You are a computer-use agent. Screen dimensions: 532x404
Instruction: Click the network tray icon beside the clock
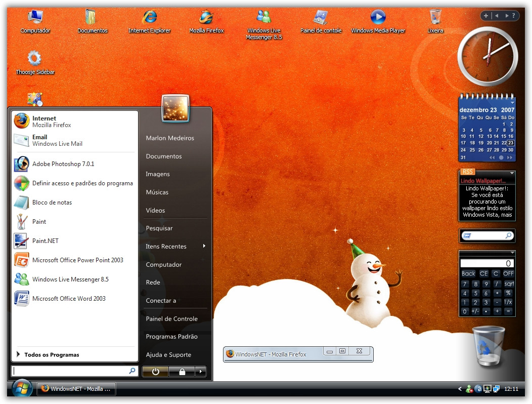click(x=497, y=389)
